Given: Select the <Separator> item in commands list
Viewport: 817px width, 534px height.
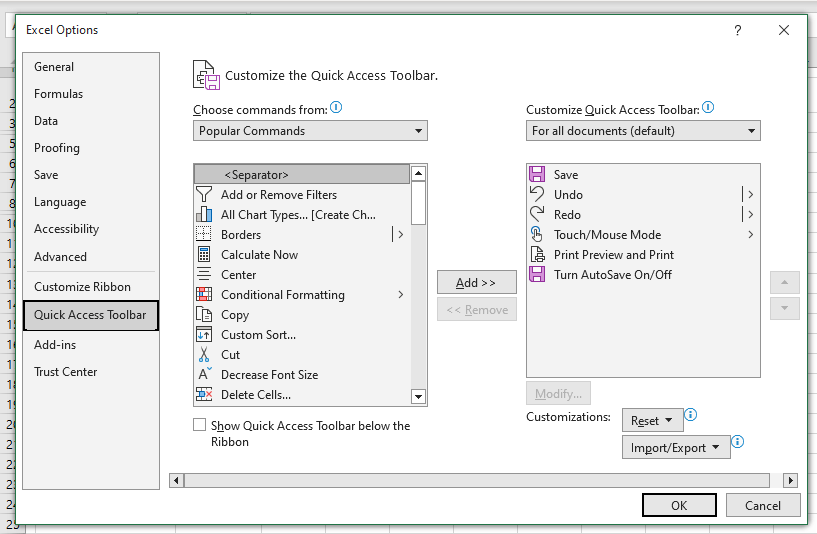Looking at the screenshot, I should point(302,174).
